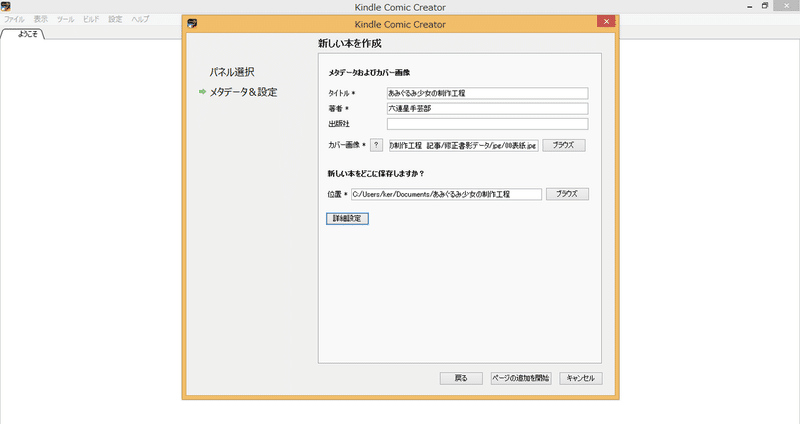Click the 新しい本をどこに保存しますか？ label
800x424 pixels.
click(x=376, y=173)
